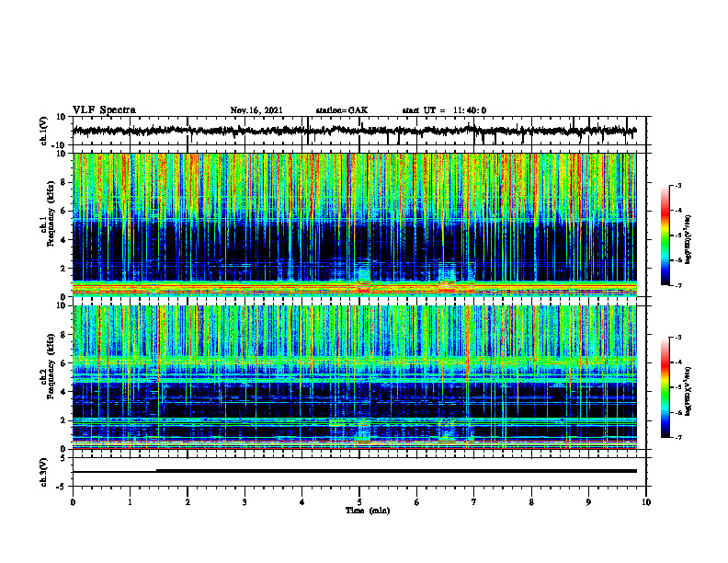Click the ch.2 spectrogram color scale bar
The width and height of the screenshot is (728, 563).
point(665,387)
